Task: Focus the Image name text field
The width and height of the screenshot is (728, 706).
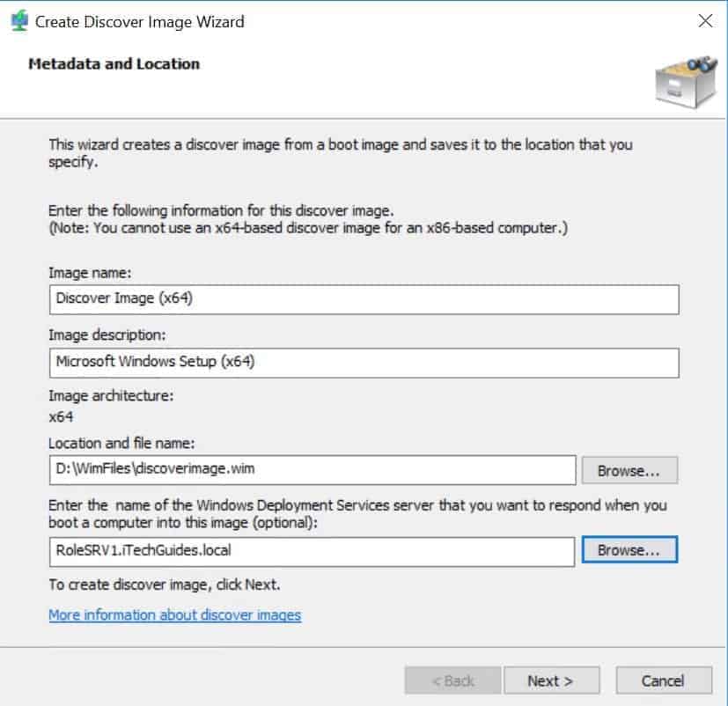Action: click(x=364, y=299)
